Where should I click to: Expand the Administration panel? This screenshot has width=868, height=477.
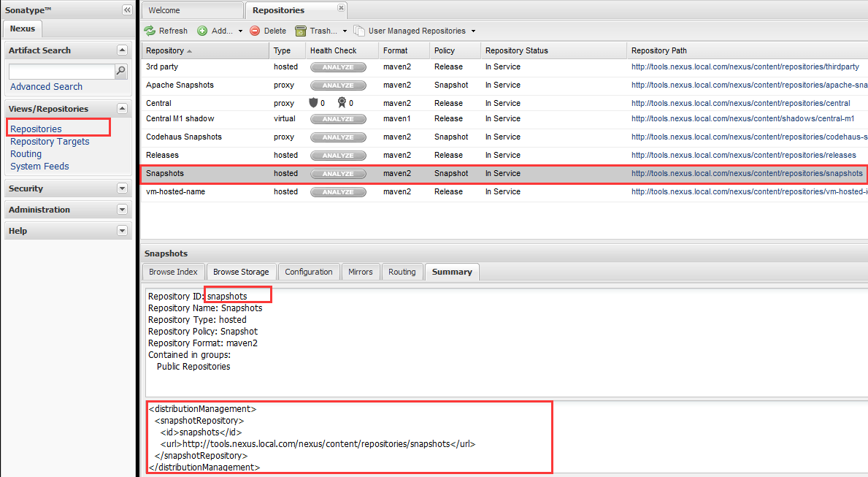click(x=123, y=210)
